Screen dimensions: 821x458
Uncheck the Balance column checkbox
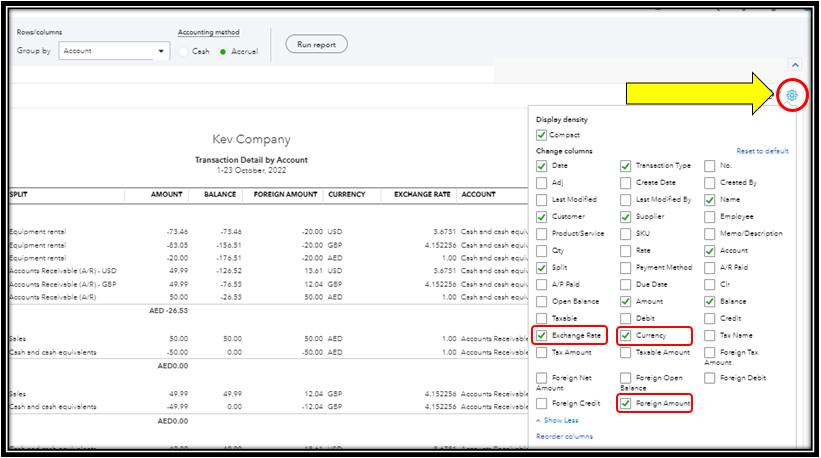click(x=709, y=301)
